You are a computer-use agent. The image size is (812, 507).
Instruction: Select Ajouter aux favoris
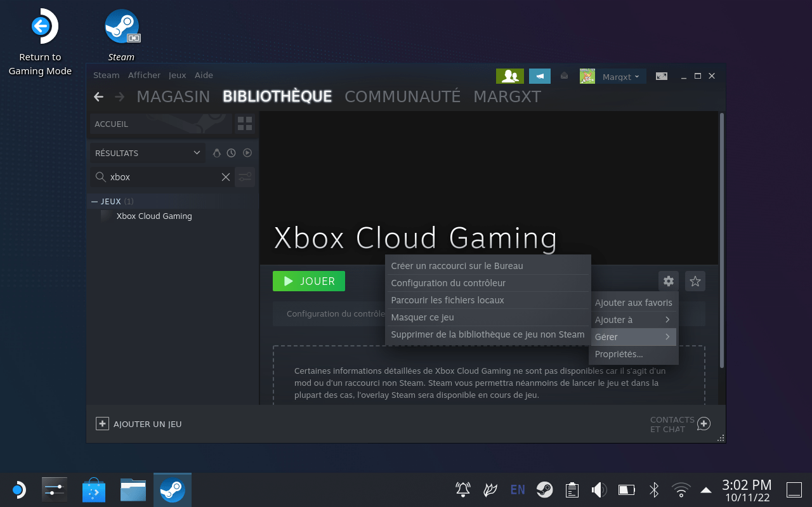click(634, 303)
